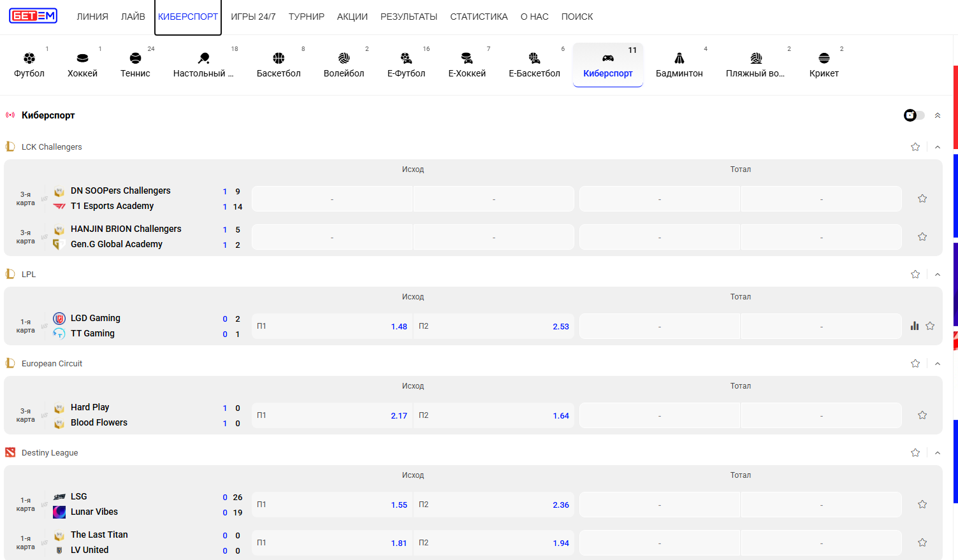Bet П1 1.55 on LSG
Image resolution: width=958 pixels, height=560 pixels.
tap(332, 505)
